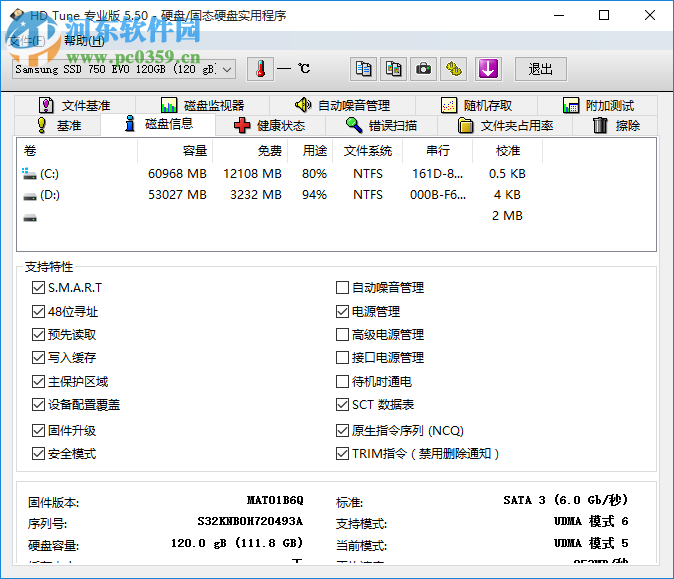Switch to the 错误扫描 tab
This screenshot has height=579, width=674.
coord(381,126)
